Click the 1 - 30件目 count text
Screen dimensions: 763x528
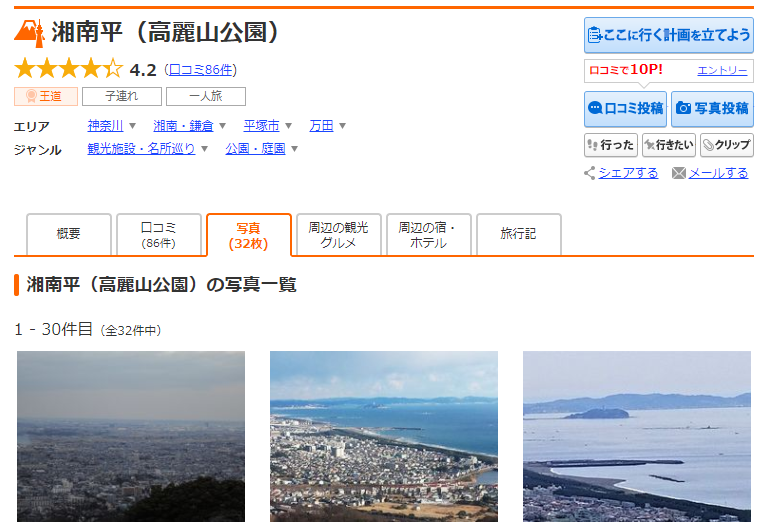[53, 329]
